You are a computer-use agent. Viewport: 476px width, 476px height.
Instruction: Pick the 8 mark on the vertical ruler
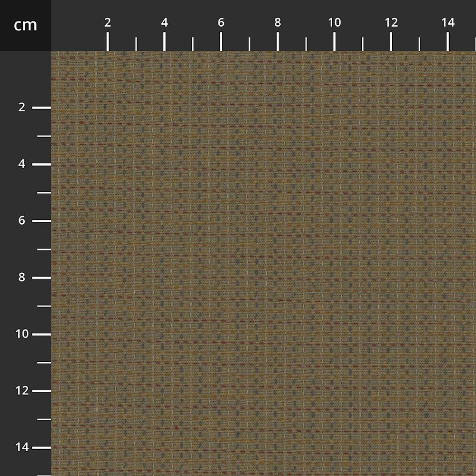22,278
